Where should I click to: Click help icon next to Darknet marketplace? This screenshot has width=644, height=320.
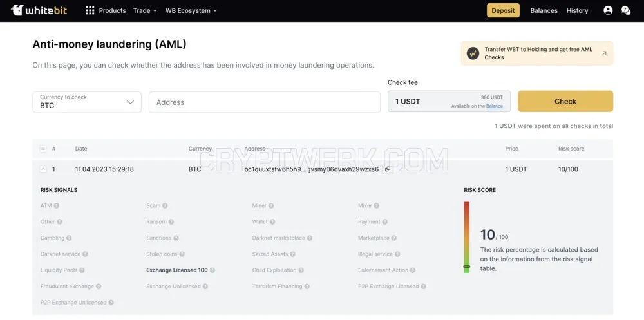(310, 238)
